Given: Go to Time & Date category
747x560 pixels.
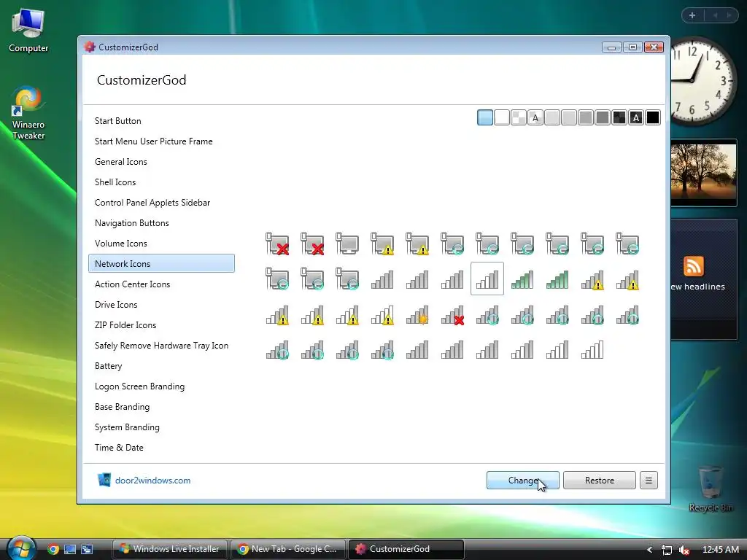Looking at the screenshot, I should 161,448.
